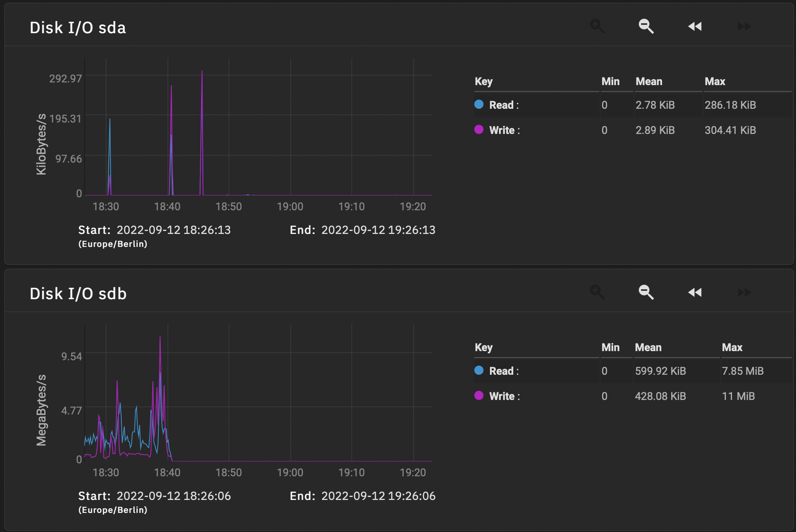Step back in time on sda chart
Viewport: 796px width, 532px height.
695,26
